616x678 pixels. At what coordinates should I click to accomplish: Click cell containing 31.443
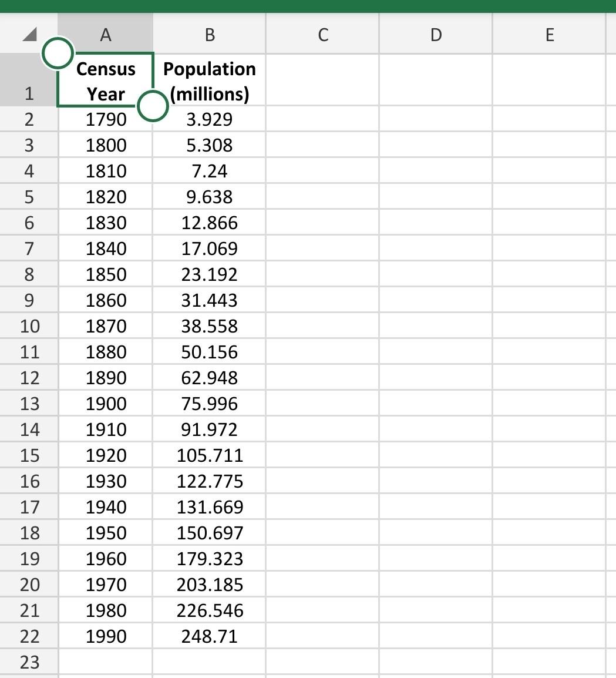pyautogui.click(x=209, y=300)
